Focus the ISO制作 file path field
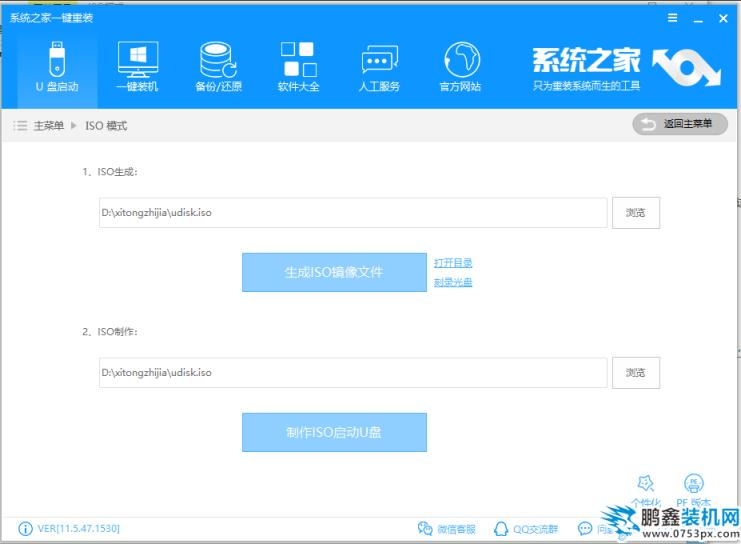The height and width of the screenshot is (544, 741). click(x=353, y=372)
